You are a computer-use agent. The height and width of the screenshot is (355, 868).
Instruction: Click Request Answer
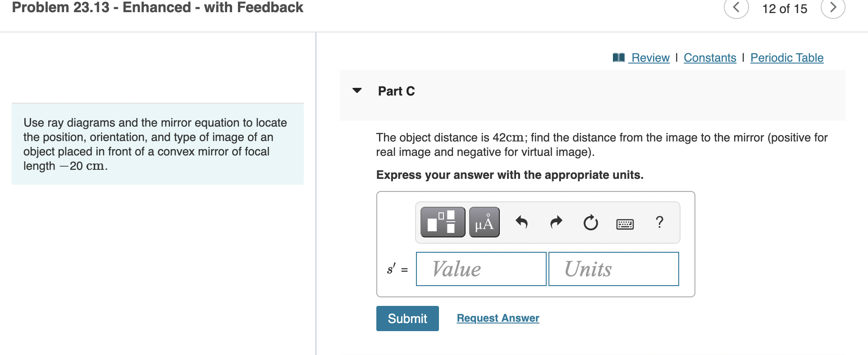point(498,318)
